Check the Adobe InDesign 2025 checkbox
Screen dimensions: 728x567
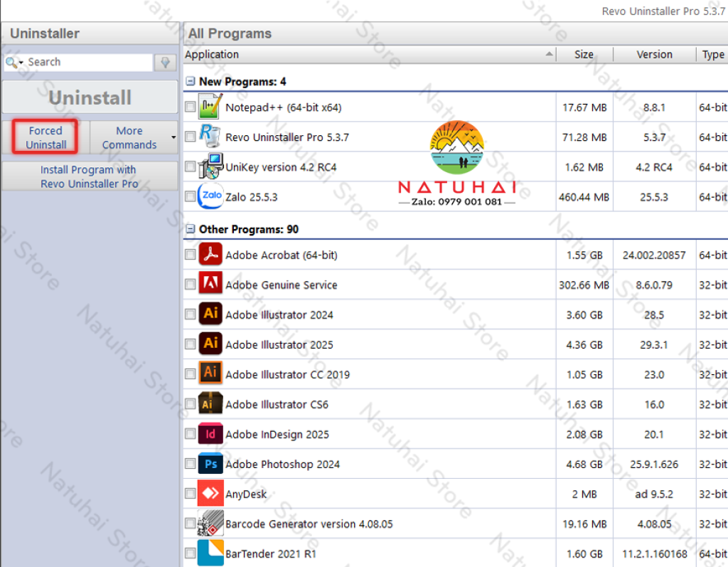click(190, 434)
